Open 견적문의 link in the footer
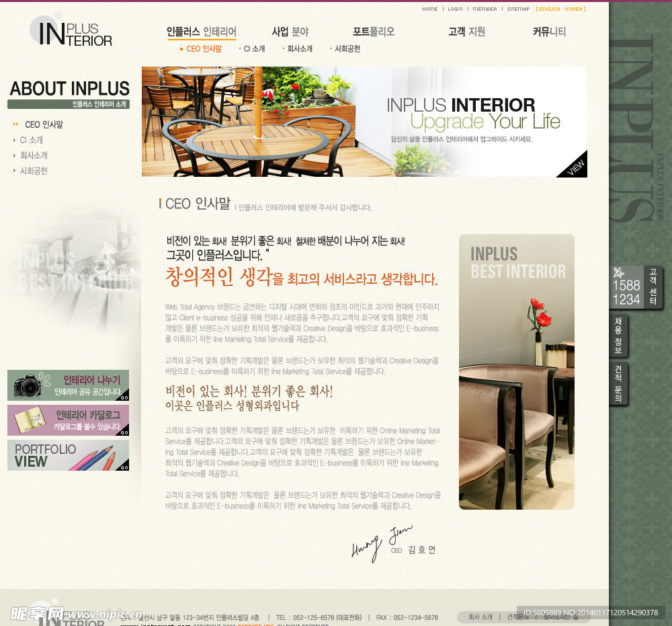The image size is (672, 626). click(517, 617)
